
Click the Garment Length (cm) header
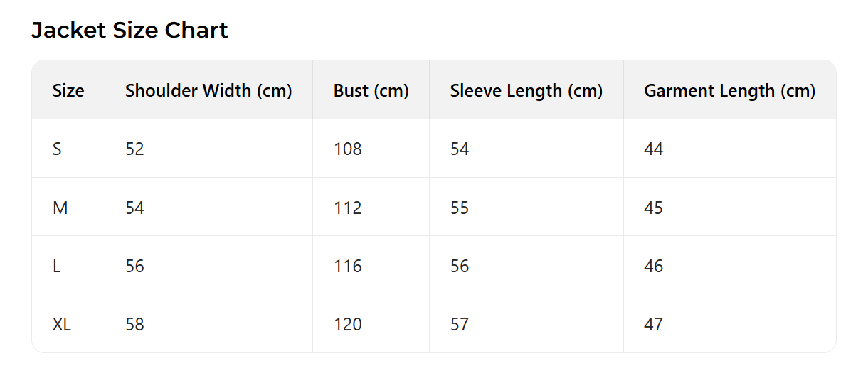tap(729, 91)
